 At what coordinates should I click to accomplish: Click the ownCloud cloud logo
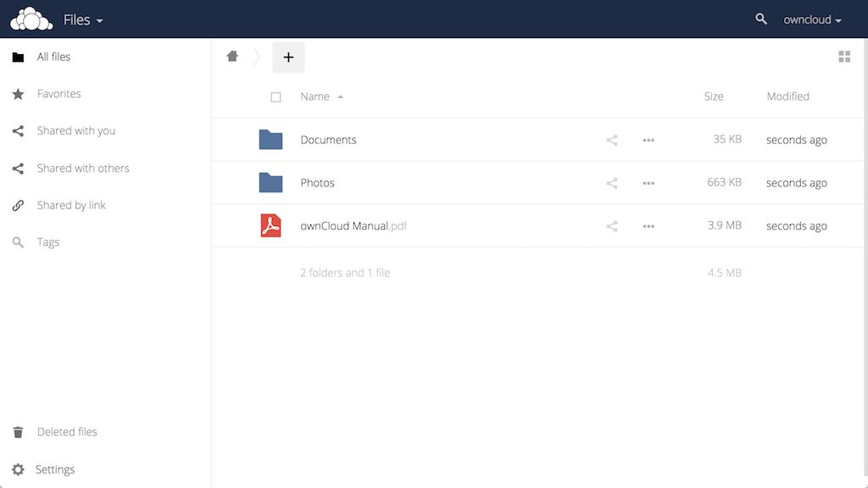31,18
